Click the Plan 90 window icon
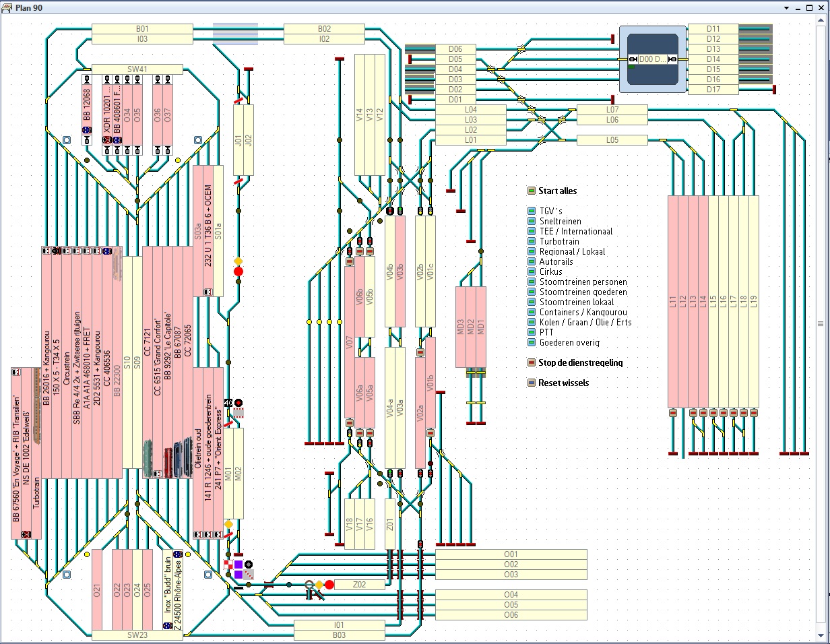The width and height of the screenshot is (830, 644). click(7, 7)
